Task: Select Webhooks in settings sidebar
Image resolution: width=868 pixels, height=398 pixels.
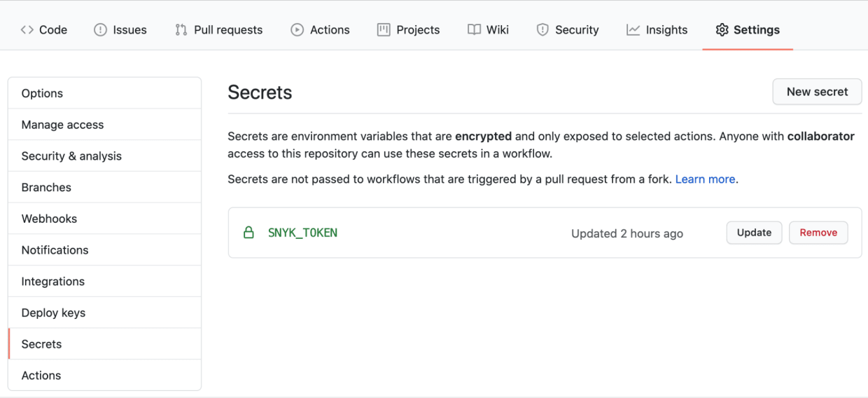Action: point(105,219)
